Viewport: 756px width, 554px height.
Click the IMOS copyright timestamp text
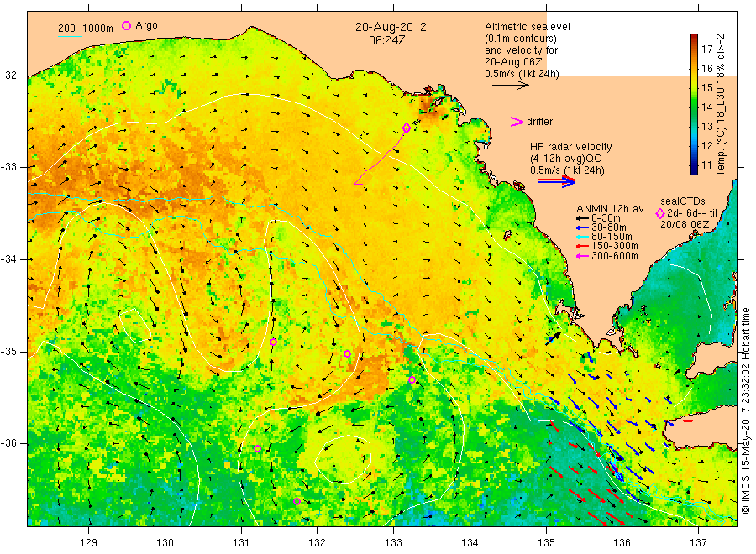coord(745,411)
